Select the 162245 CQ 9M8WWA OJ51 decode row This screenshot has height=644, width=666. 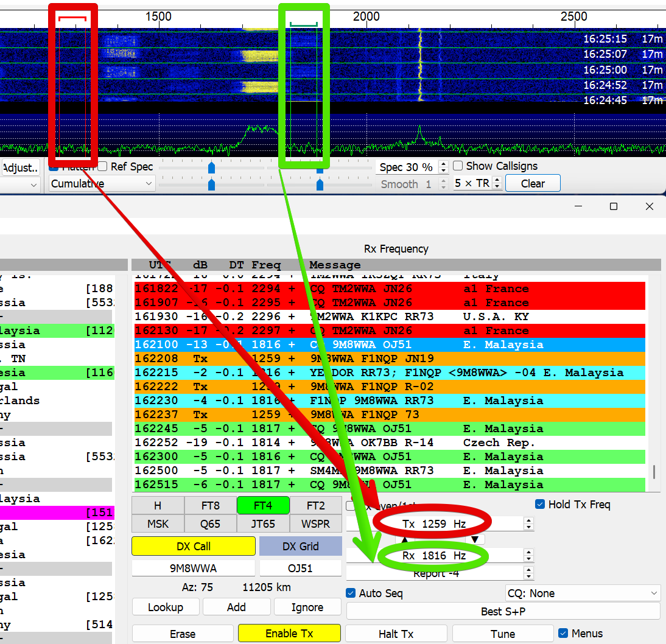tap(390, 428)
